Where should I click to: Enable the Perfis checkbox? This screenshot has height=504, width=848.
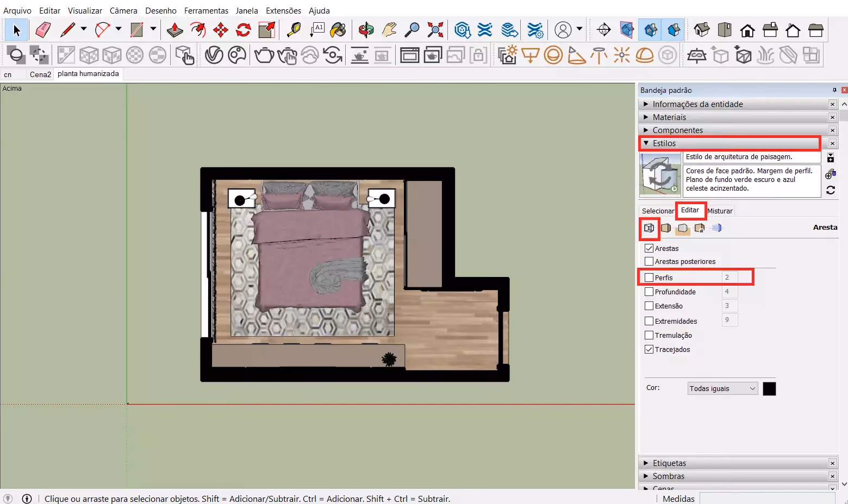click(649, 278)
